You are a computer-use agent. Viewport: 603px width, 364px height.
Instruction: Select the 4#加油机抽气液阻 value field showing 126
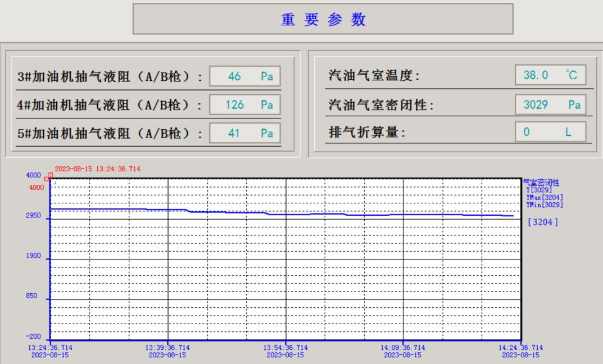click(245, 104)
